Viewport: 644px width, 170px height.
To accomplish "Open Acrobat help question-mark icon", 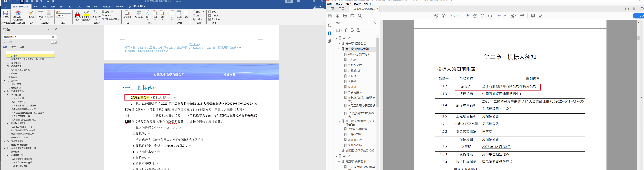I will pyautogui.click(x=627, y=9).
